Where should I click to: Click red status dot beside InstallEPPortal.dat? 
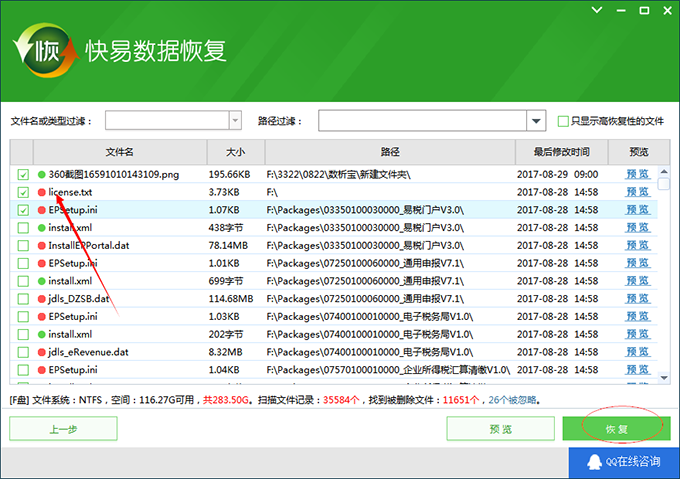42,246
